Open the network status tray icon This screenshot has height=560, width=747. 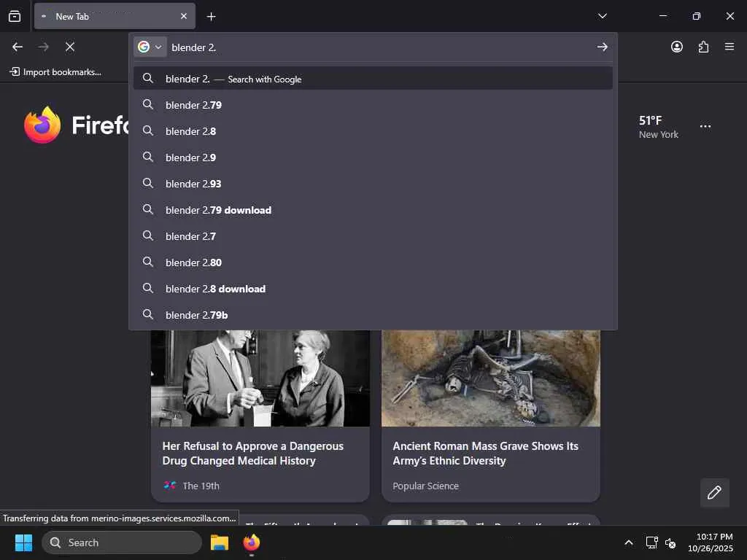click(651, 542)
